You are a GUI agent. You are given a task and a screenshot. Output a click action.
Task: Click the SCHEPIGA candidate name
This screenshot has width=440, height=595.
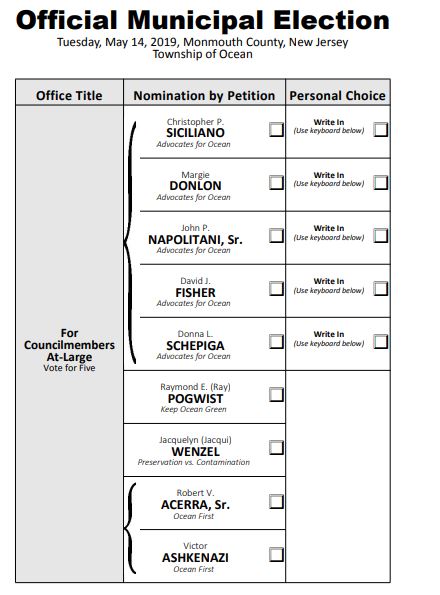click(x=195, y=345)
